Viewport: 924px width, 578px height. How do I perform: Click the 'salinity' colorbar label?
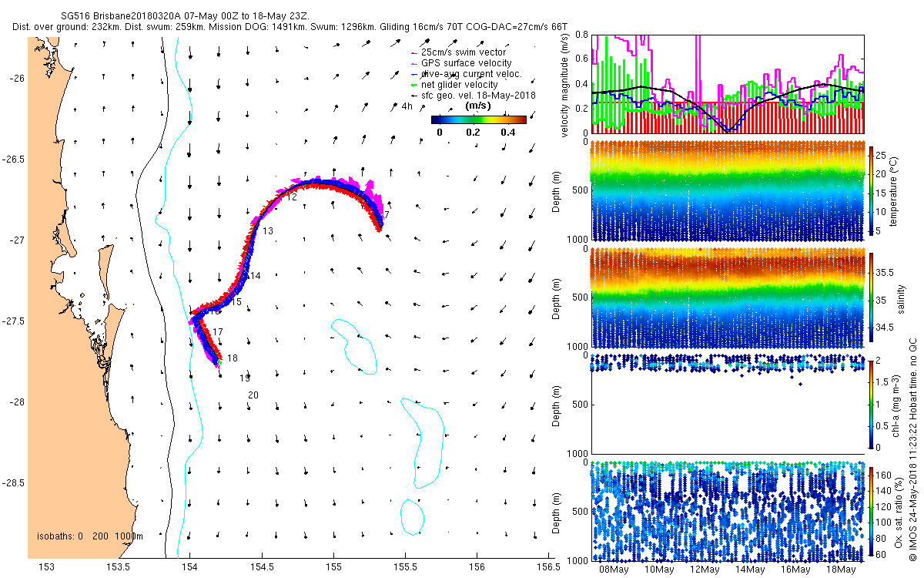point(899,297)
